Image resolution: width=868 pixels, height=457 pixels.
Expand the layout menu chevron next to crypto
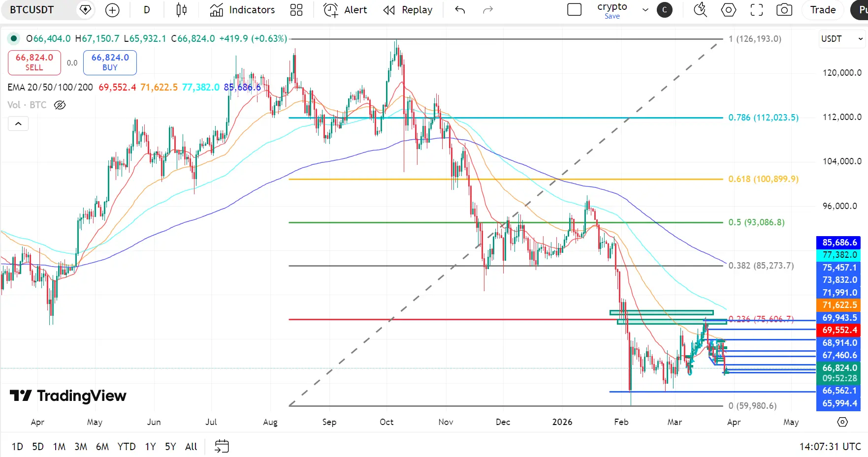pos(645,10)
